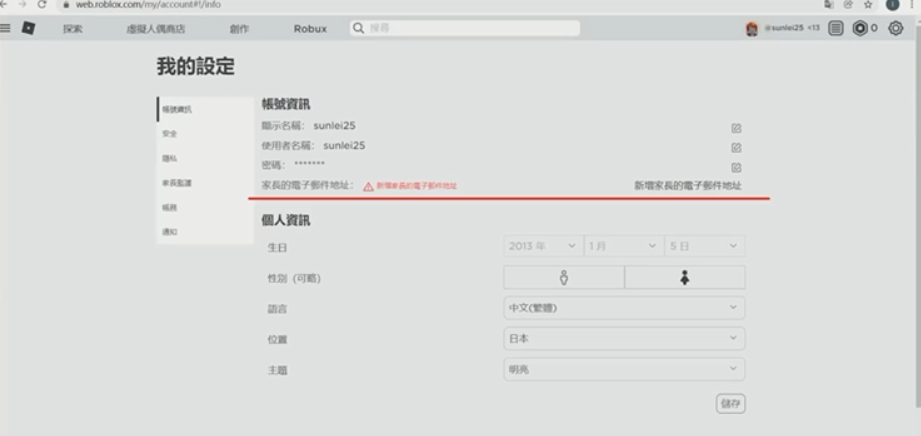Click the browser address bar URL

[x=148, y=5]
